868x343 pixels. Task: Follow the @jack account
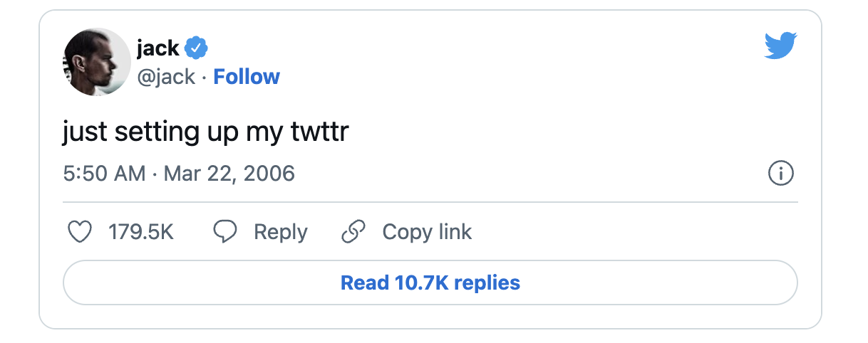(247, 77)
